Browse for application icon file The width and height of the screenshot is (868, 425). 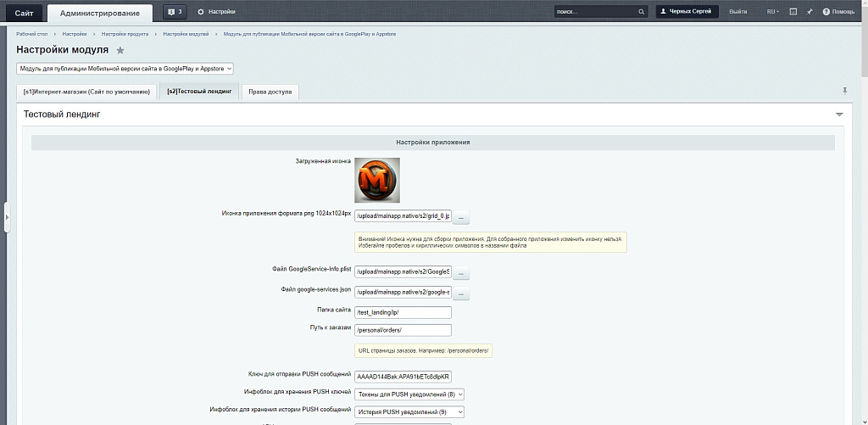461,218
